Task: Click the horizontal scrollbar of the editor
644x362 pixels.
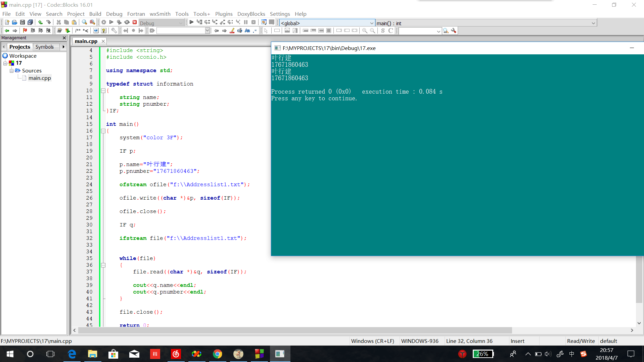Action: click(295, 330)
